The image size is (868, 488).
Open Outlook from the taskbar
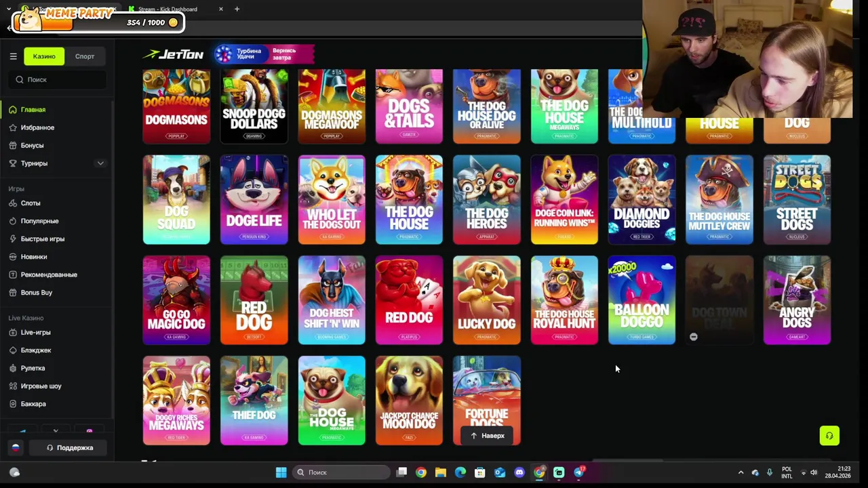click(500, 472)
